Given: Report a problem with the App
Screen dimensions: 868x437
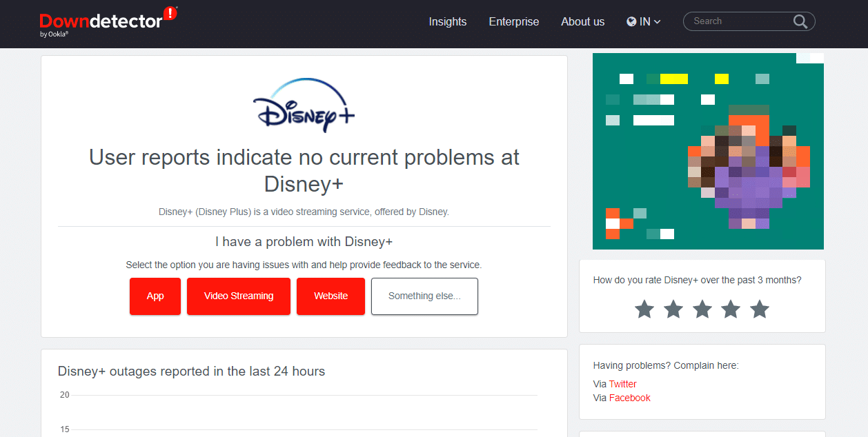Looking at the screenshot, I should (x=155, y=296).
